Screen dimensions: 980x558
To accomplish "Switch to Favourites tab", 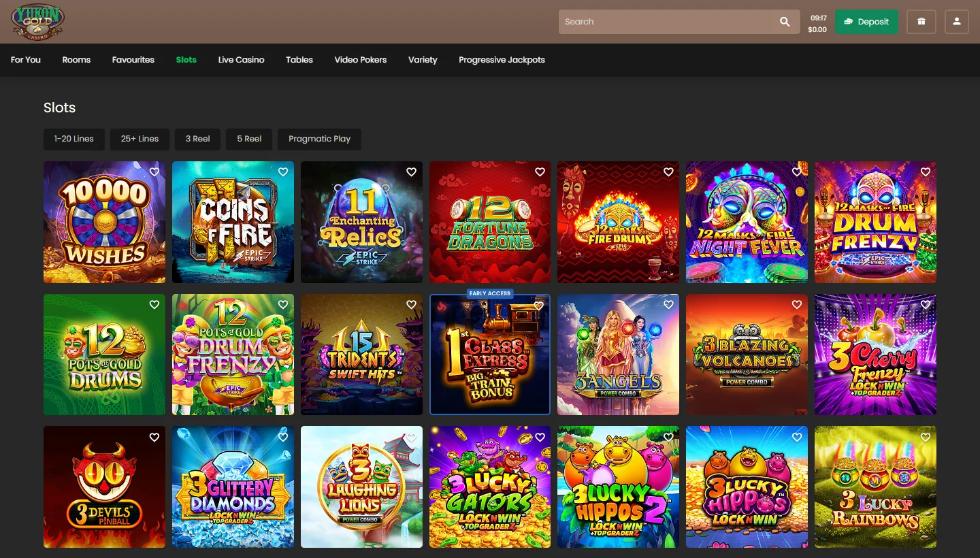I will pyautogui.click(x=133, y=60).
